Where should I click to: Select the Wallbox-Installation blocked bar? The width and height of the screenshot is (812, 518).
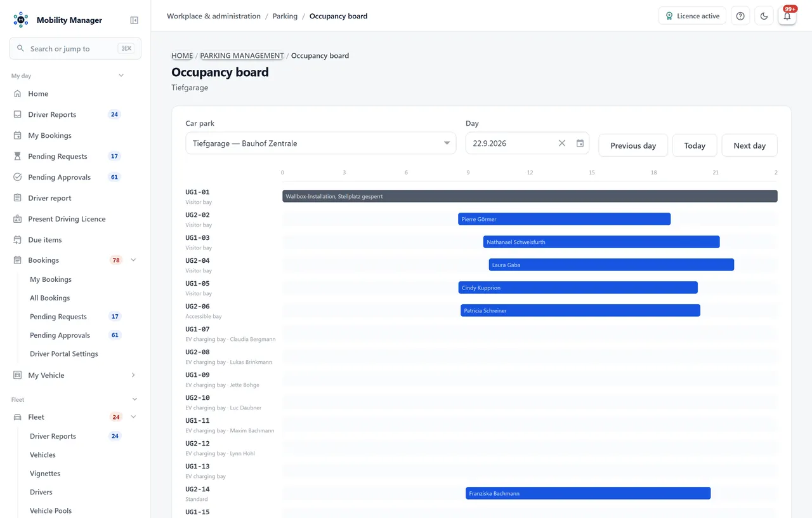530,196
